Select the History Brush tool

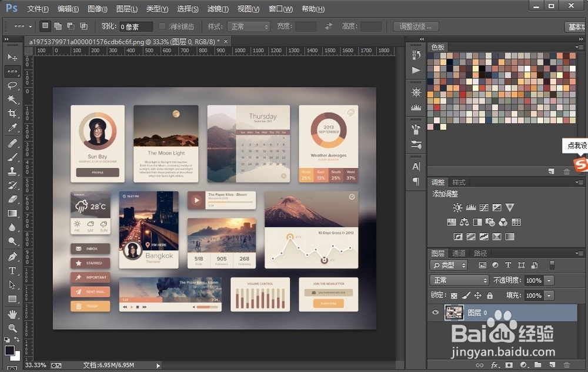(12, 185)
